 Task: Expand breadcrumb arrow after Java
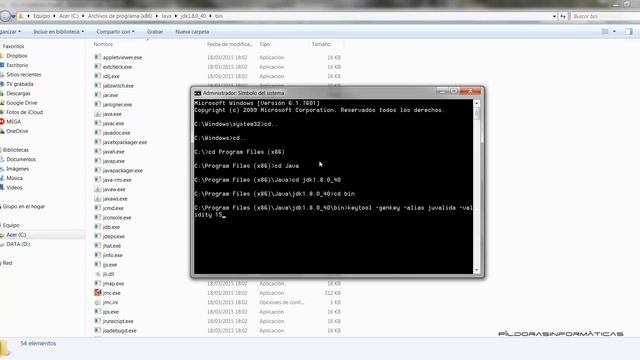[176, 16]
